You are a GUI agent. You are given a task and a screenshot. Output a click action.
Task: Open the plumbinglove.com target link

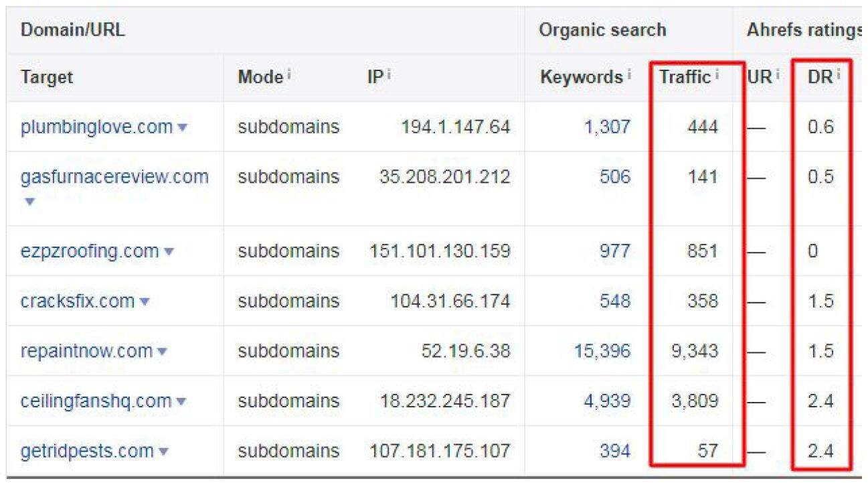click(x=96, y=127)
